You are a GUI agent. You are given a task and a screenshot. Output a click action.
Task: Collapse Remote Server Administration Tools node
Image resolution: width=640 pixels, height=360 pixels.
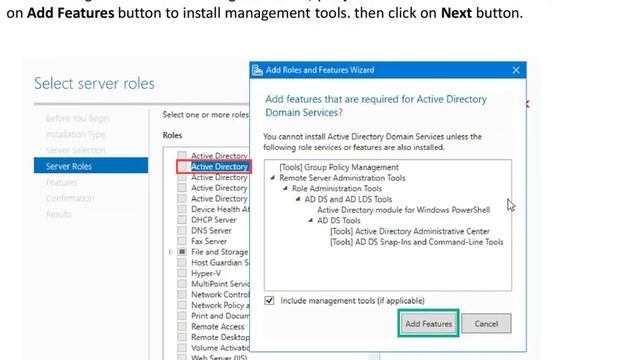click(x=272, y=178)
